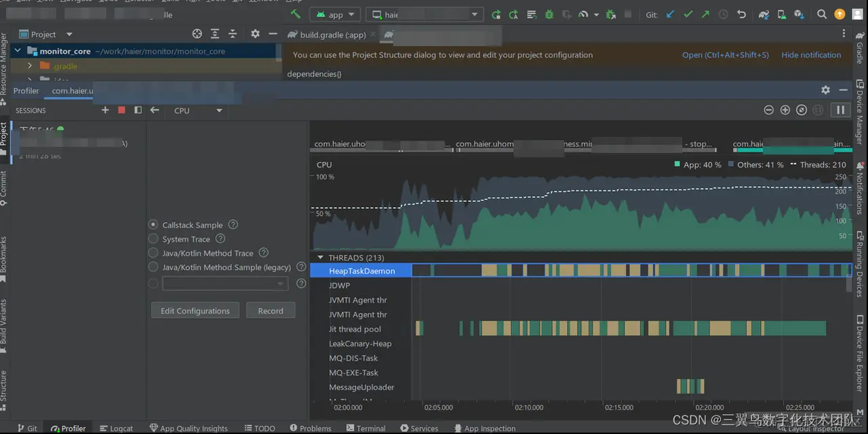The width and height of the screenshot is (868, 434).
Task: Open the SDK Manager icon
Action: coord(798,14)
